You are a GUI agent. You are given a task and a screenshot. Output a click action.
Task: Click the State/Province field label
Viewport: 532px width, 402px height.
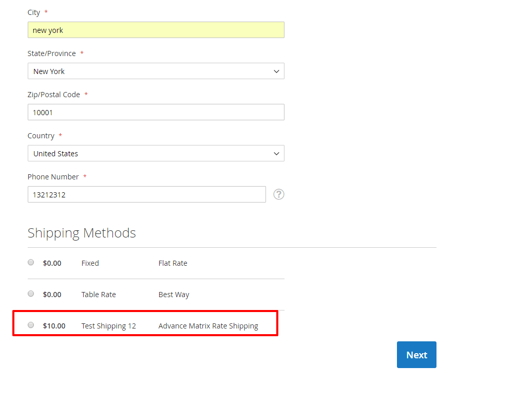[51, 53]
